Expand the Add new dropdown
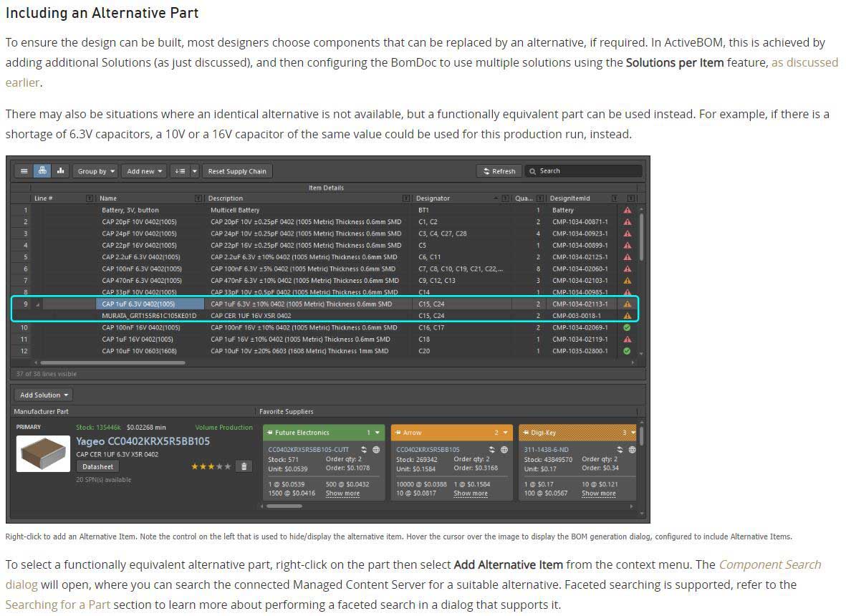This screenshot has width=846, height=616. tap(145, 171)
